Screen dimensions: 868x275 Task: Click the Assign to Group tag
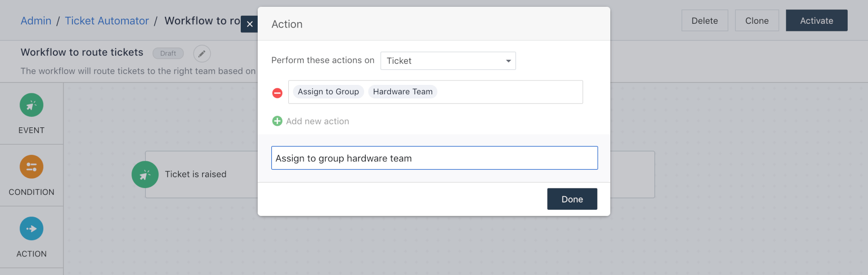tap(328, 92)
